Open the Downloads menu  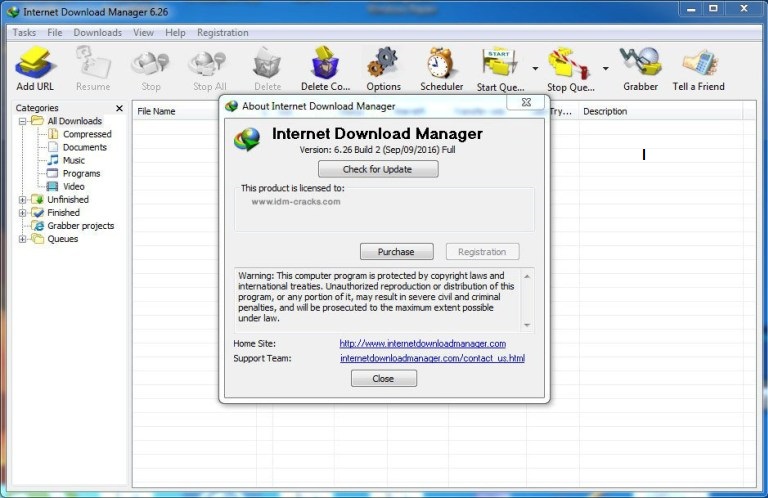97,32
